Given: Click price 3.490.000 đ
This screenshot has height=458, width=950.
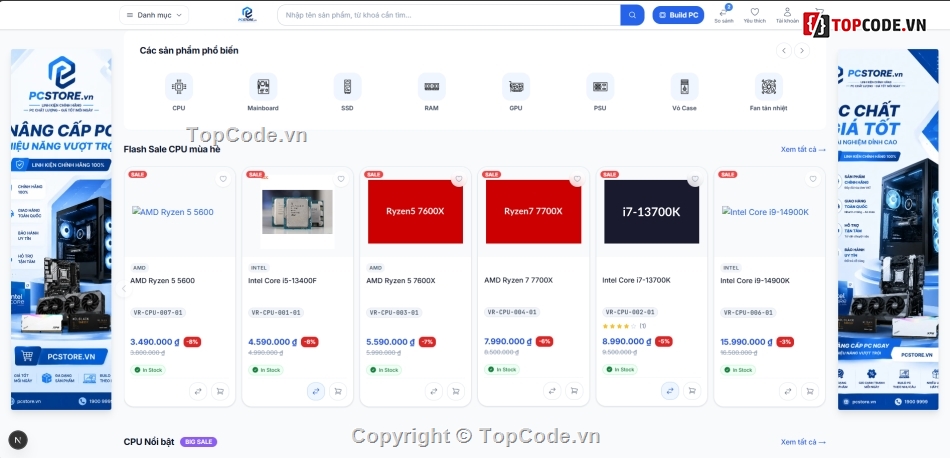Looking at the screenshot, I should (x=154, y=342).
